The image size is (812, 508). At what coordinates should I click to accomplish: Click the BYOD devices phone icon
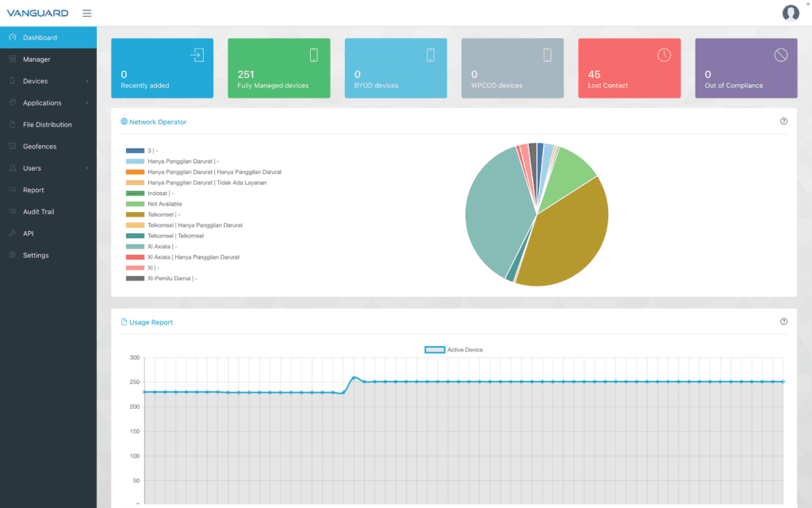click(431, 55)
